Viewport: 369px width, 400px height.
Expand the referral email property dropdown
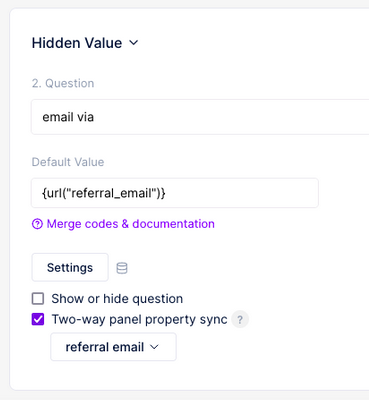click(113, 347)
